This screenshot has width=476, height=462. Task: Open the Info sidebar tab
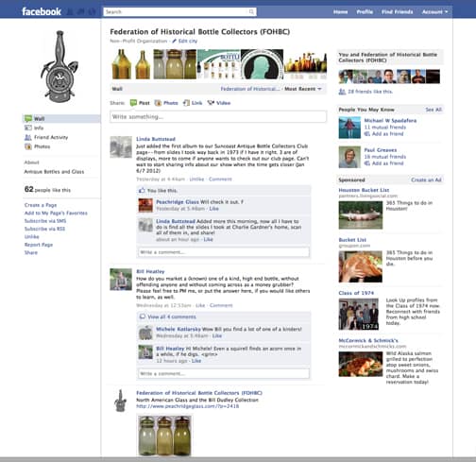tap(34, 128)
